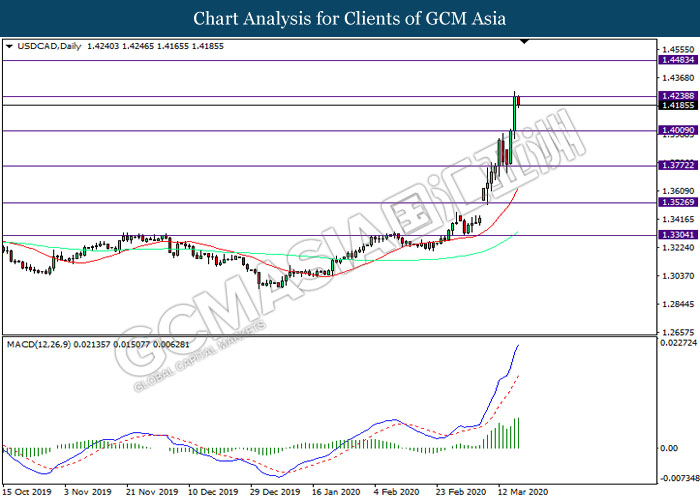Click the 1.45550 top price axis label
Viewport: 700px width, 500px height.
(x=676, y=49)
